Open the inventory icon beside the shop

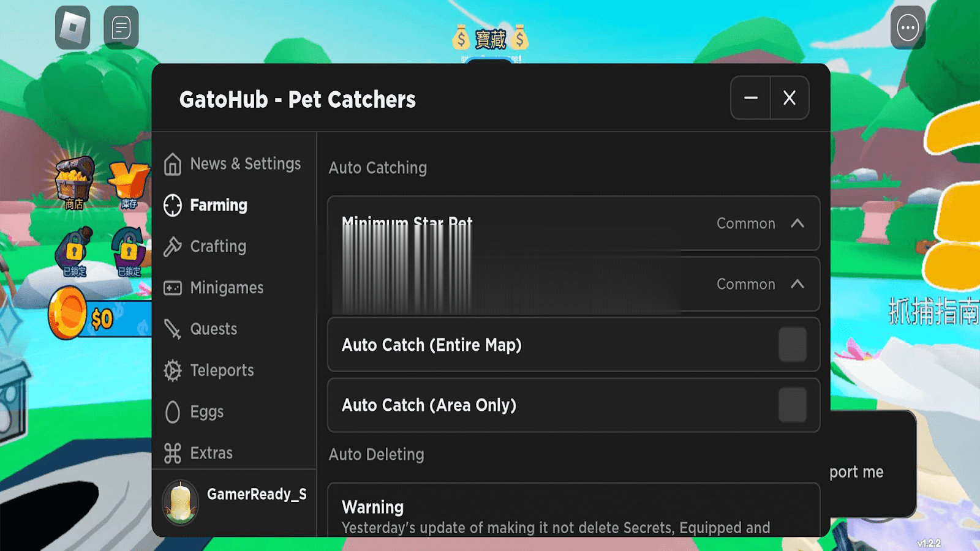coord(128,184)
